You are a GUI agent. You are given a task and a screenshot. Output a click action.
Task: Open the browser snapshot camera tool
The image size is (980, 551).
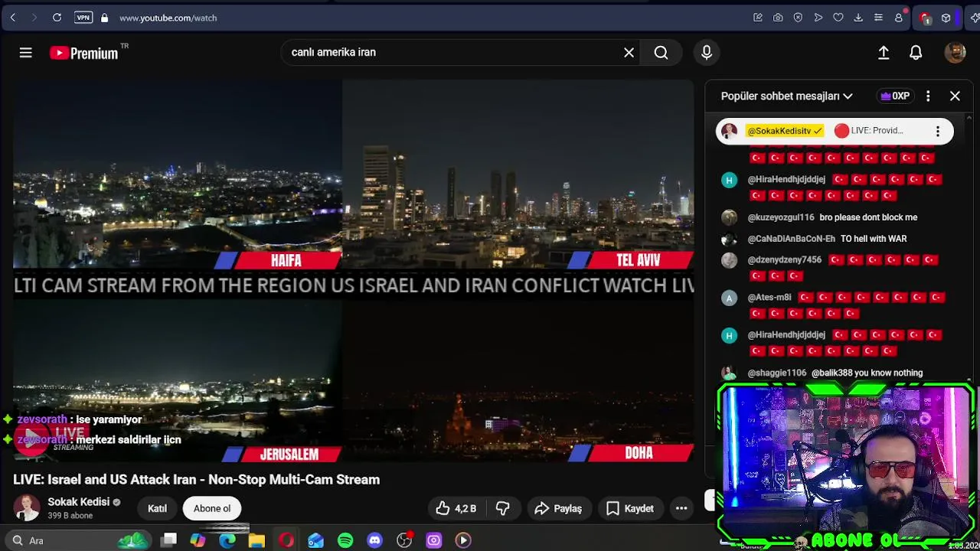(x=778, y=18)
